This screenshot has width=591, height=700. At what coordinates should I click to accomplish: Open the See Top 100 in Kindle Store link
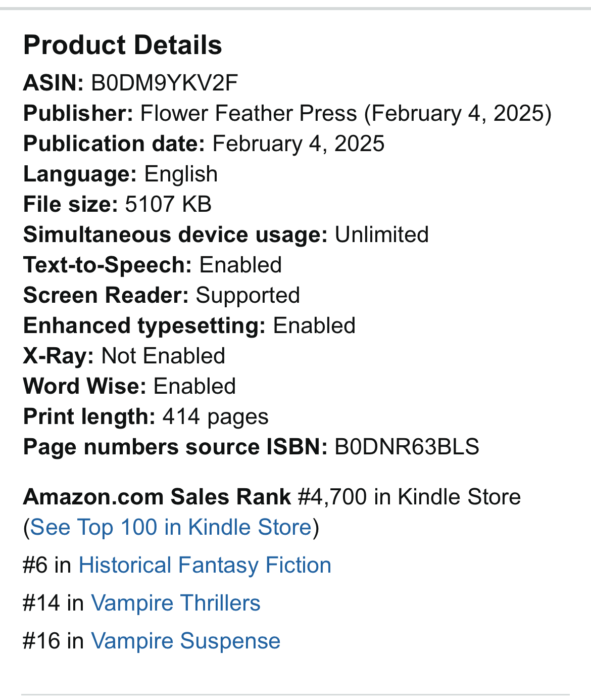[171, 527]
